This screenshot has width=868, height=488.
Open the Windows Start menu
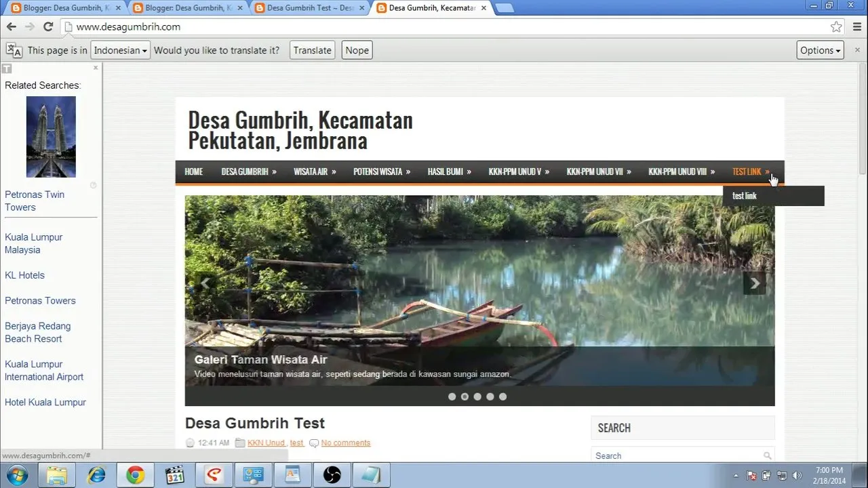coord(16,475)
